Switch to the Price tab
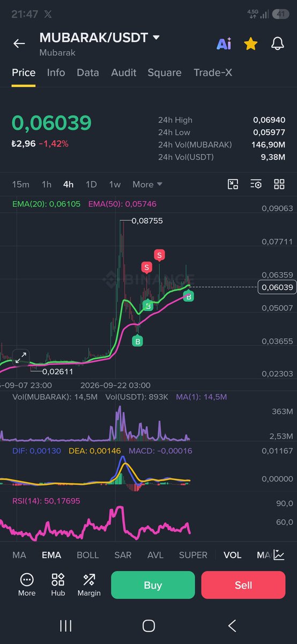The width and height of the screenshot is (297, 644). coord(24,72)
